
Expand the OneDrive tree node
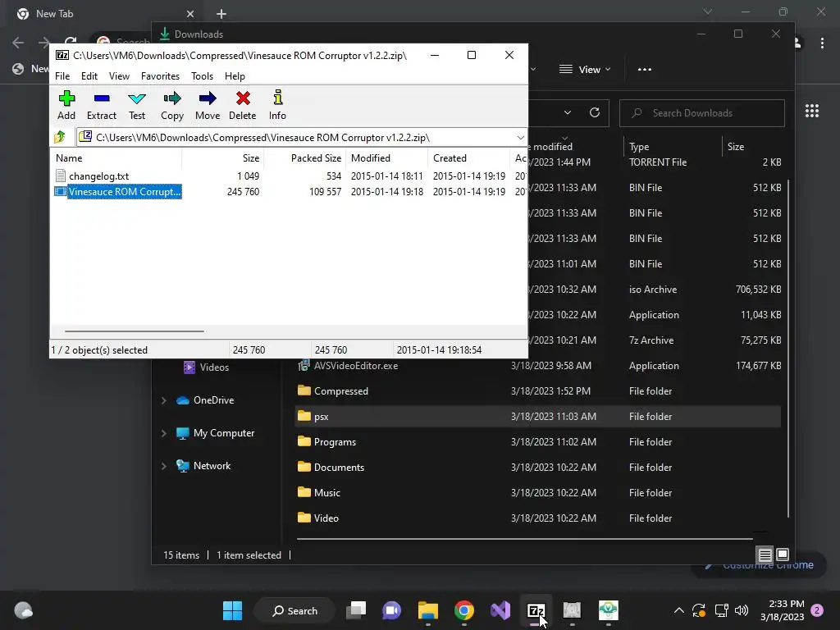[164, 400]
